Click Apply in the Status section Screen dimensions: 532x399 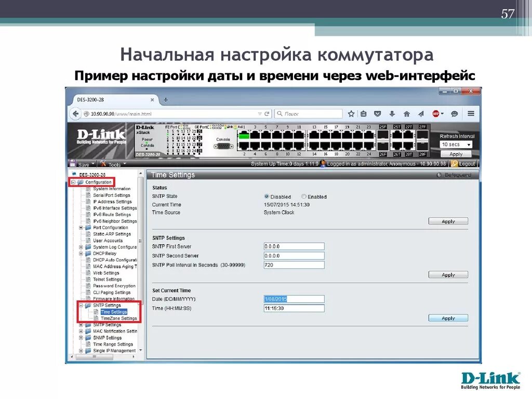pyautogui.click(x=448, y=221)
